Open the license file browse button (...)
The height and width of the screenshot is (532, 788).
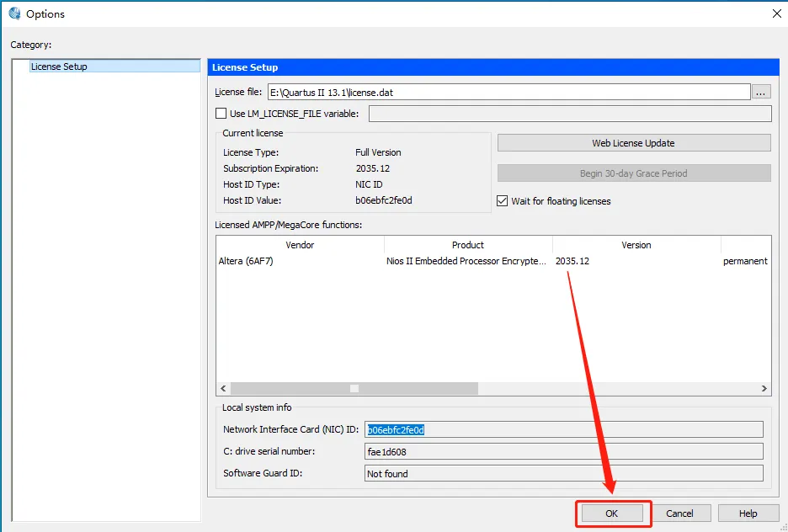[760, 93]
